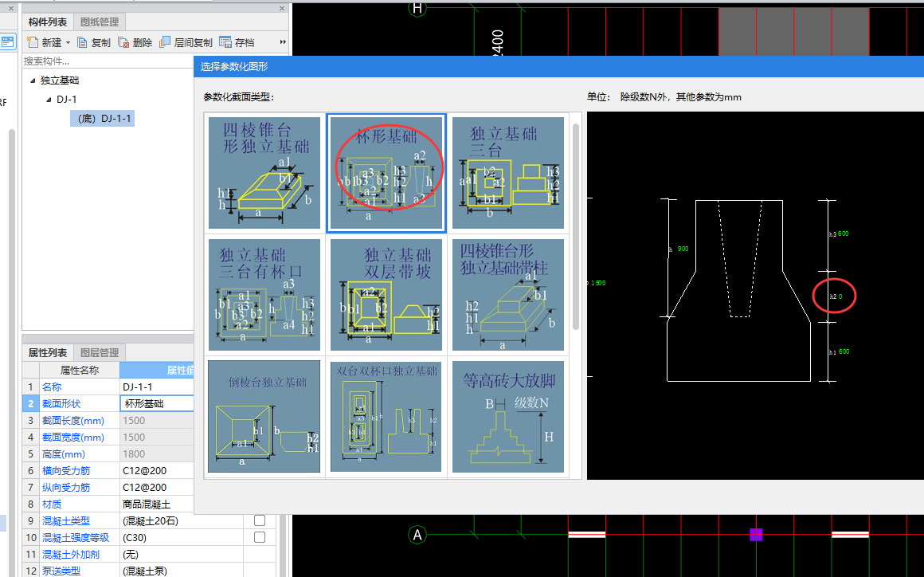This screenshot has height=577, width=924.
Task: Click the h value 900 in the preview
Action: click(683, 249)
